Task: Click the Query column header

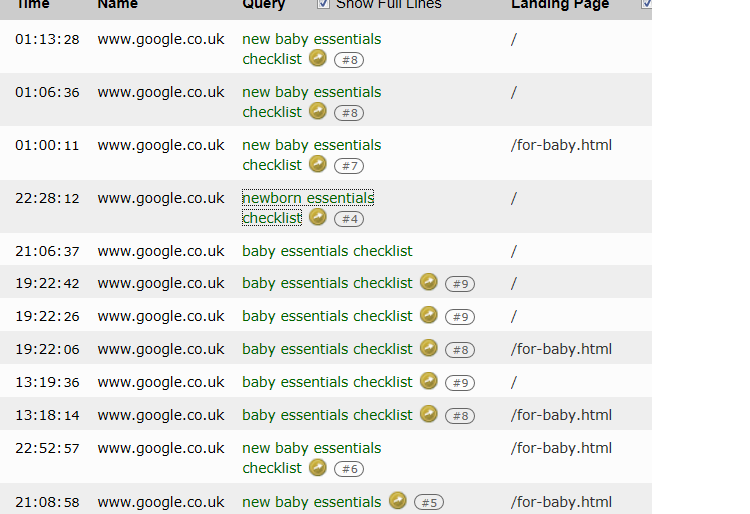Action: click(264, 4)
